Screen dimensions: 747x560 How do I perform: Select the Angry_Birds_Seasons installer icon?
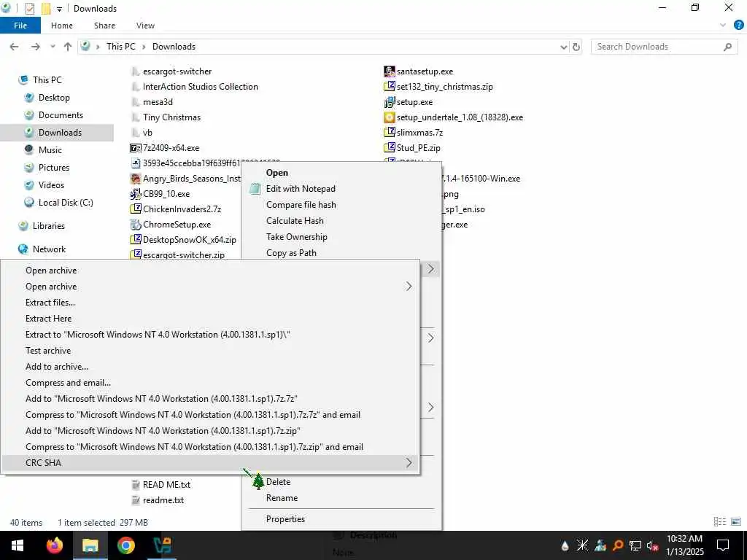(135, 179)
